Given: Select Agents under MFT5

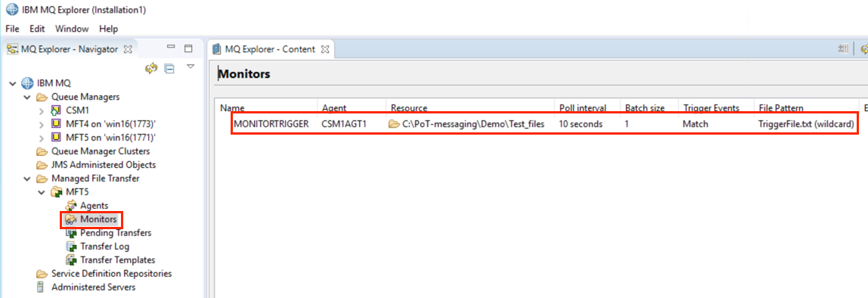Looking at the screenshot, I should click(94, 206).
